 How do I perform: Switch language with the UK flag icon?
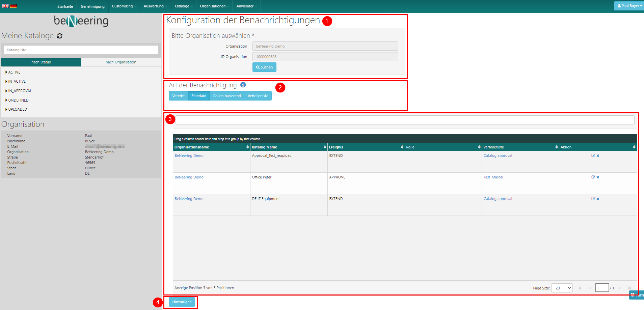click(5, 6)
